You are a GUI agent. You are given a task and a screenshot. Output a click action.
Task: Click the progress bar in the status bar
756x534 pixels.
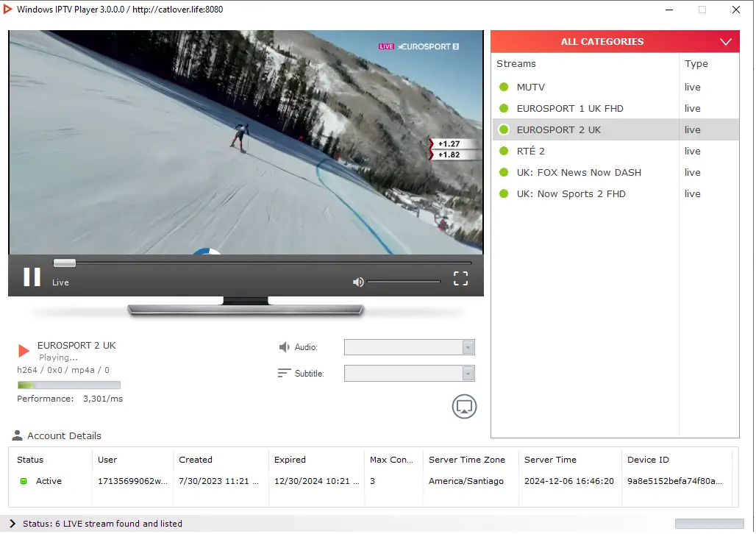(709, 524)
